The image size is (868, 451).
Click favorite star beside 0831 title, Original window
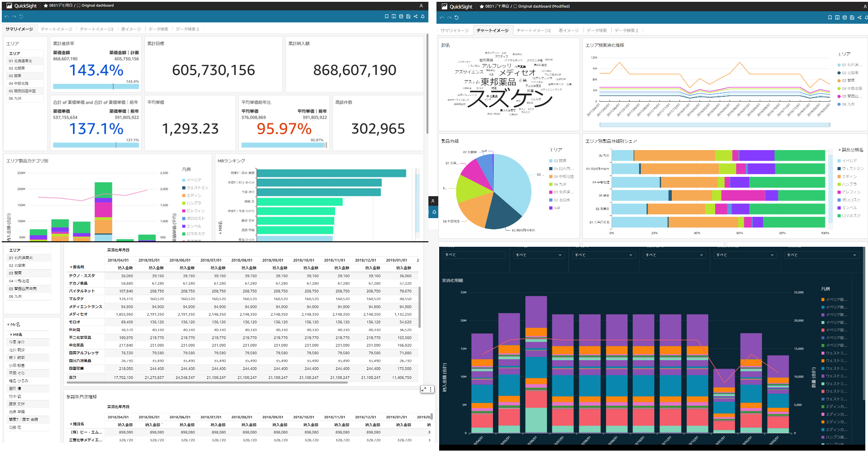[46, 6]
